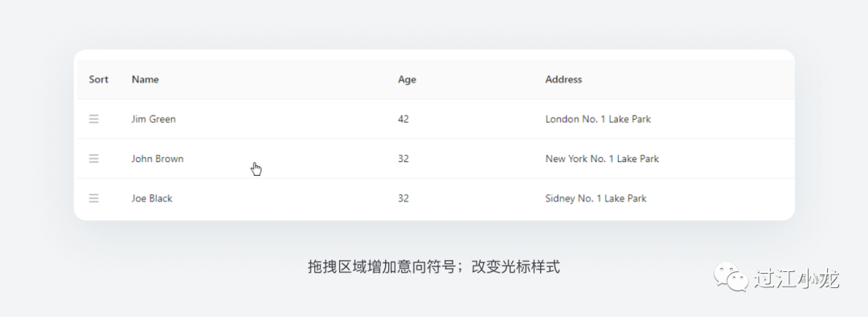
Task: Select the Joe Black name cell
Action: point(152,198)
